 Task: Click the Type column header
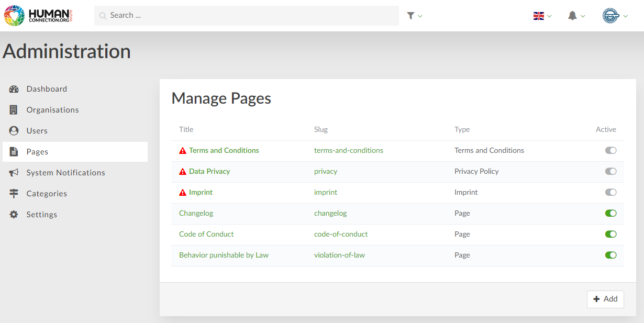tap(462, 129)
